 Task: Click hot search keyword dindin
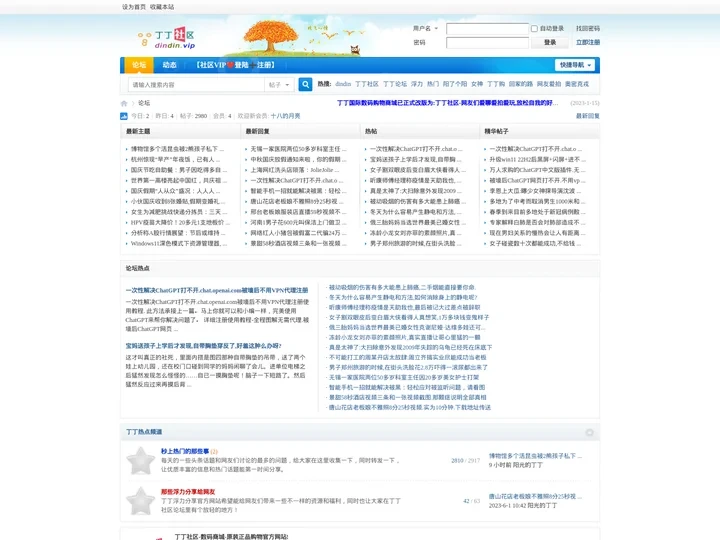point(343,84)
